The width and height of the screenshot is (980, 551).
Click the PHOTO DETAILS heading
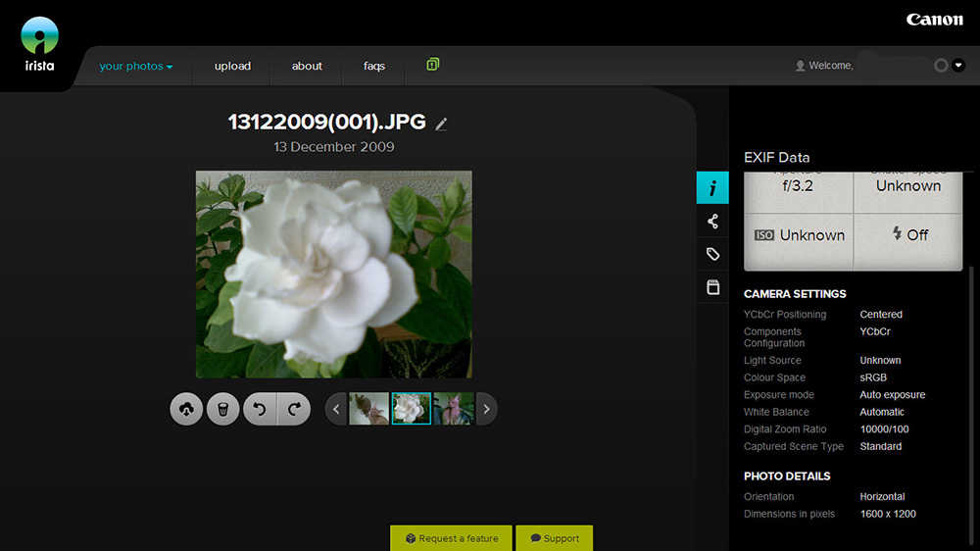(x=787, y=476)
